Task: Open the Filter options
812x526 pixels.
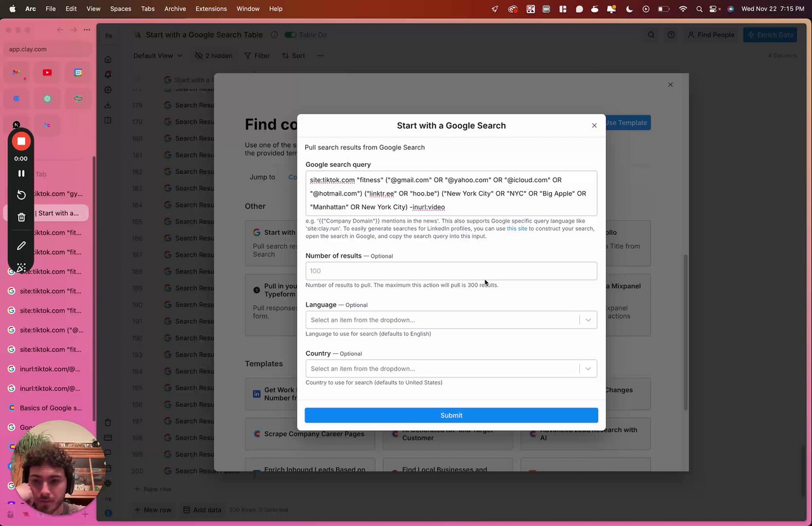Action: (257, 56)
